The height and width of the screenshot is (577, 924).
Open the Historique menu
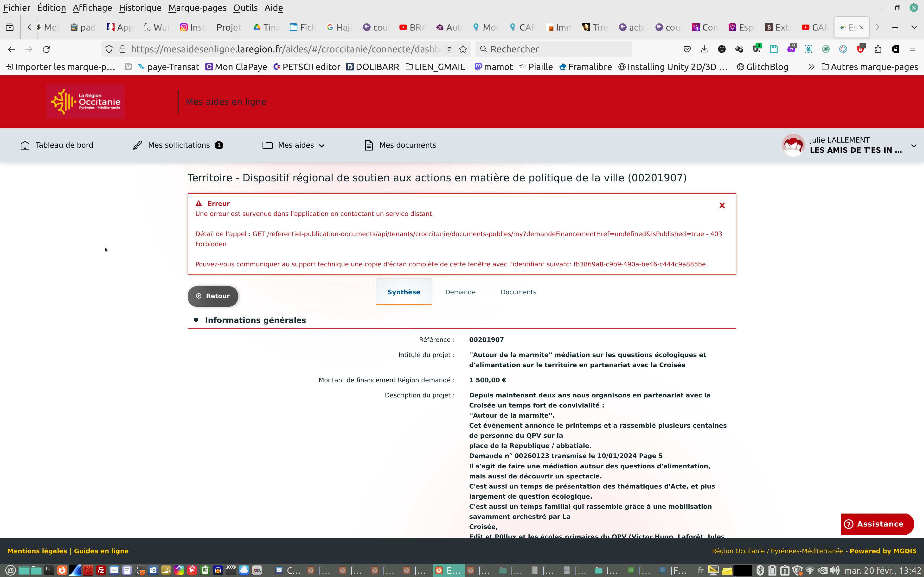pyautogui.click(x=140, y=8)
